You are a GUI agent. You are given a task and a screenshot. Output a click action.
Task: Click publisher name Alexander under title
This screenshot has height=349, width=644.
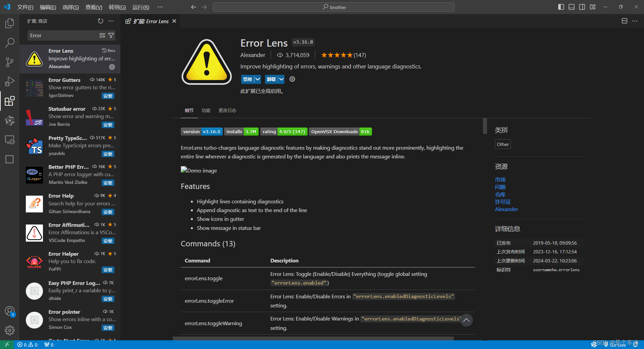pos(253,55)
